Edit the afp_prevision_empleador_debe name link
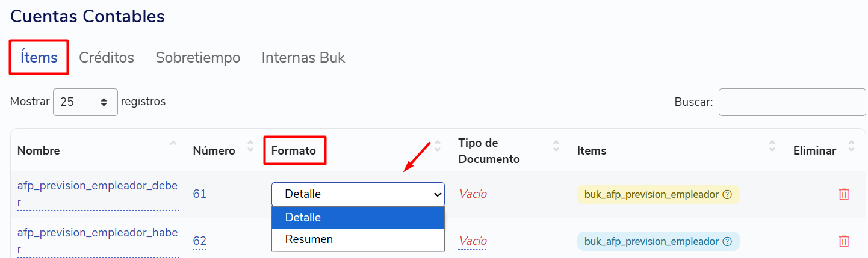The image size is (868, 258). (98, 194)
